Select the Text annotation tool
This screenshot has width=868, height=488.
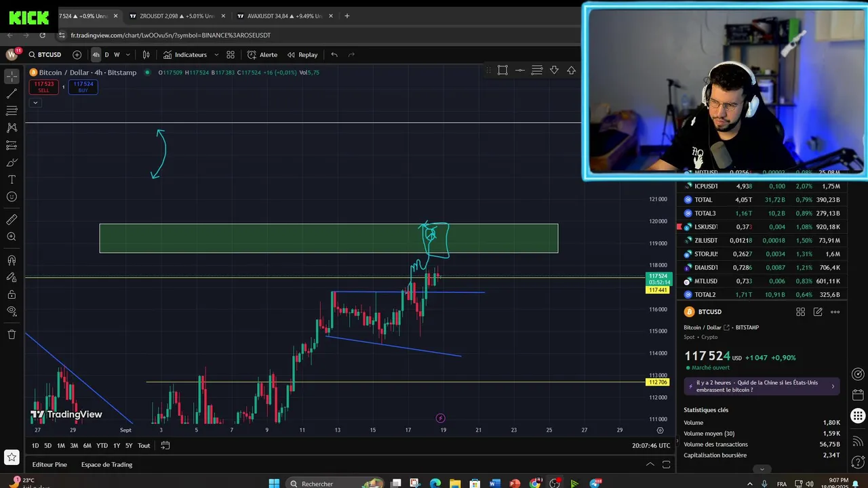click(x=12, y=180)
